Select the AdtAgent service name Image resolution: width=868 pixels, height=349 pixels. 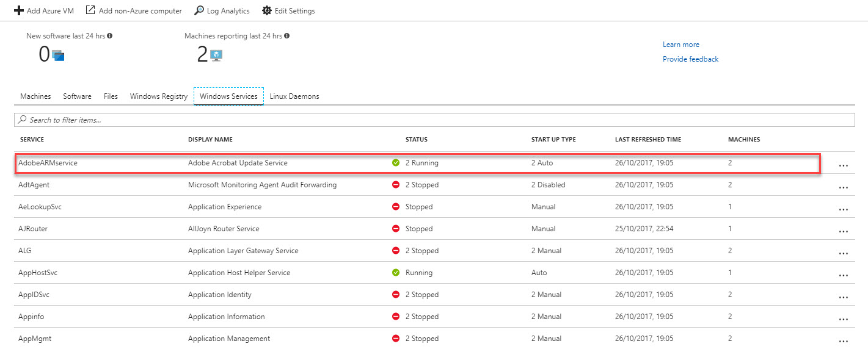[x=33, y=185]
